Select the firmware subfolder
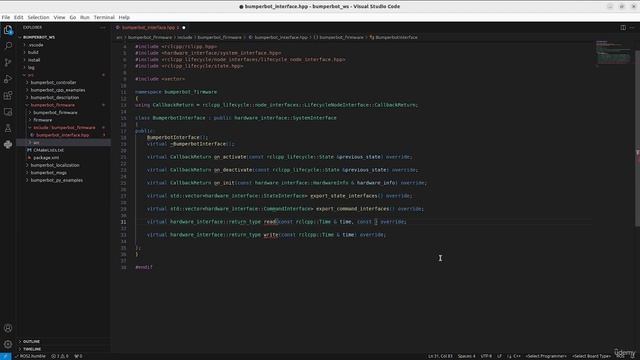 click(x=42, y=120)
